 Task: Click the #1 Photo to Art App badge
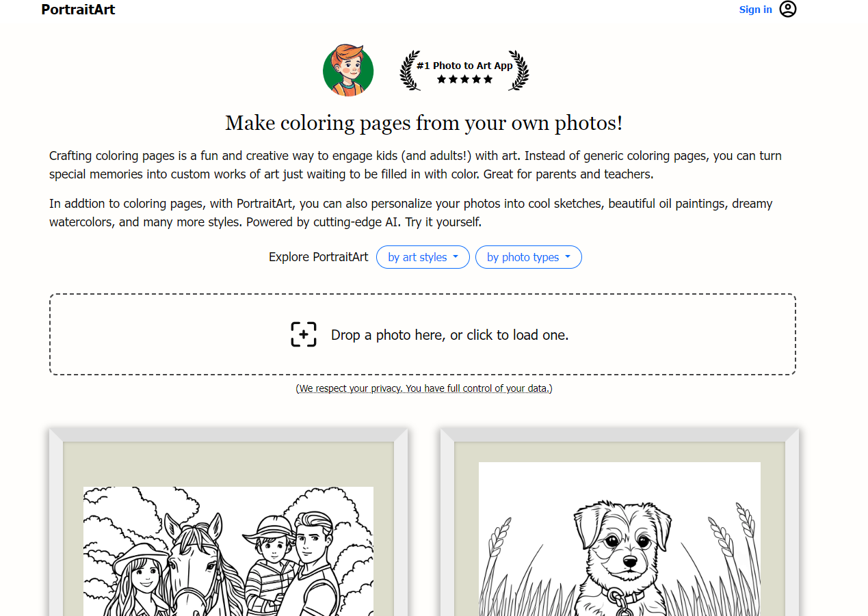pos(464,70)
